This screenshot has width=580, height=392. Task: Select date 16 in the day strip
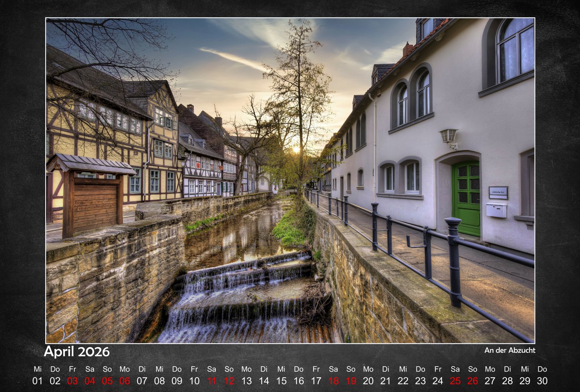click(299, 381)
